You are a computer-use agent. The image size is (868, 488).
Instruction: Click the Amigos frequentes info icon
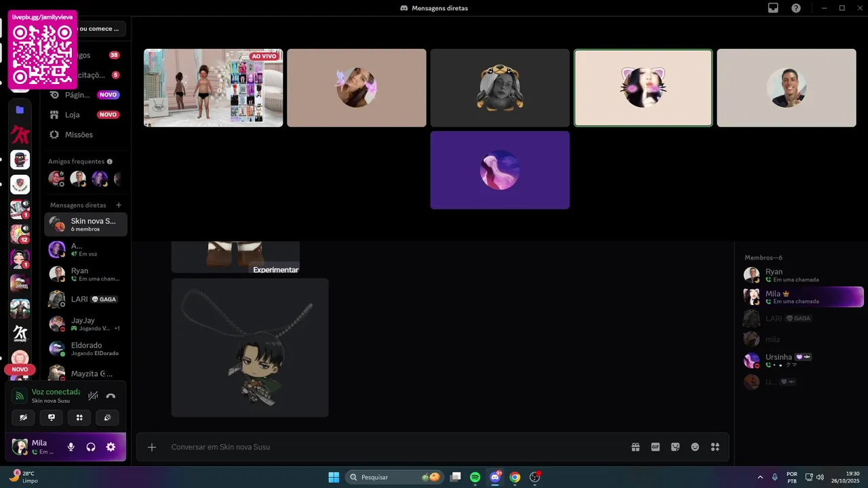(110, 161)
